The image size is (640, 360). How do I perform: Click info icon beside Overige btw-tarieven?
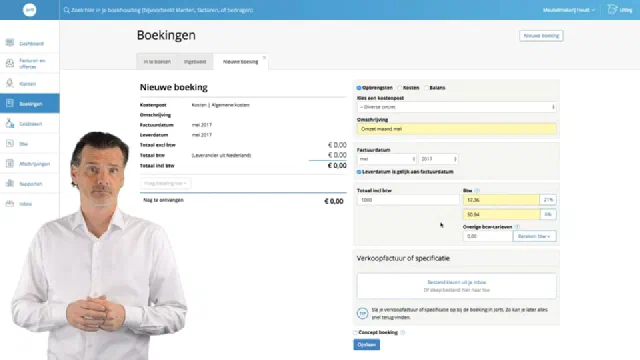coord(517,227)
